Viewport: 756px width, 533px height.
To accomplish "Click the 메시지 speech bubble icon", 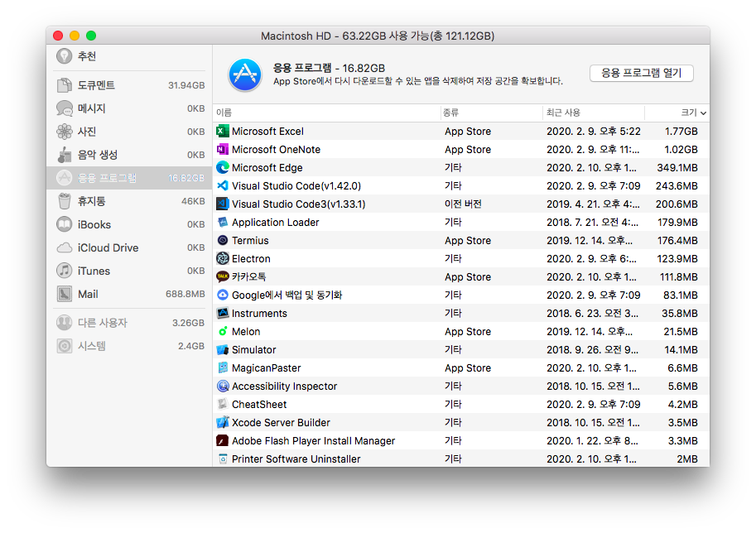I will click(64, 108).
